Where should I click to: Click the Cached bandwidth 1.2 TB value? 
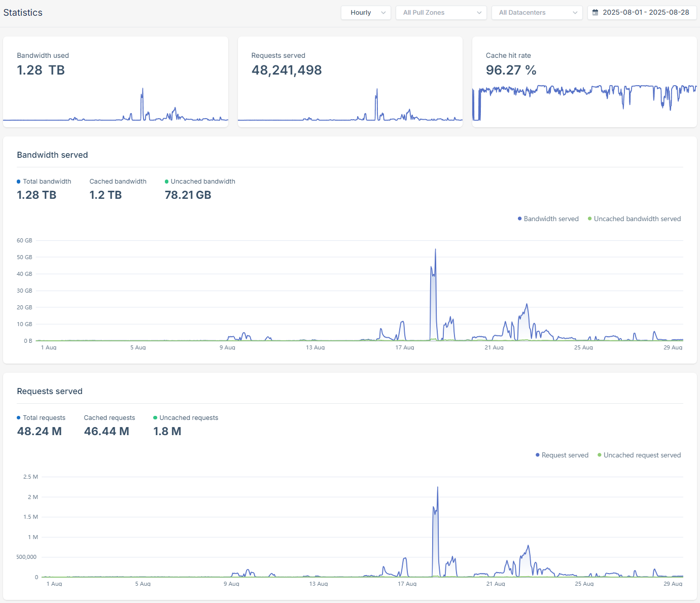pos(106,195)
